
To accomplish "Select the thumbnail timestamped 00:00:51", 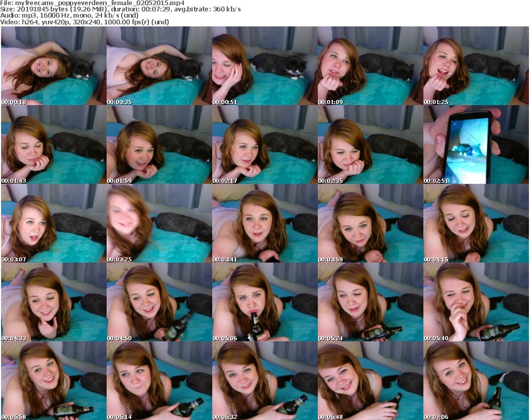I will [x=264, y=66].
